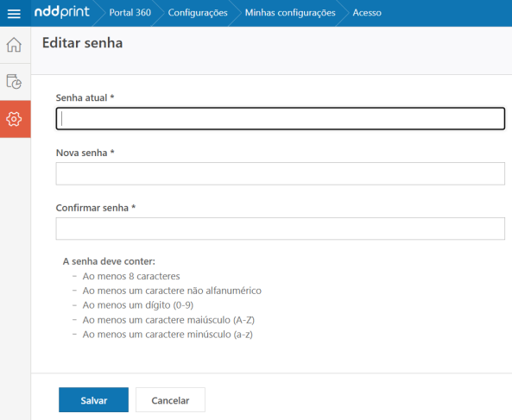Select the Acesso breadcrumb

[x=367, y=13]
